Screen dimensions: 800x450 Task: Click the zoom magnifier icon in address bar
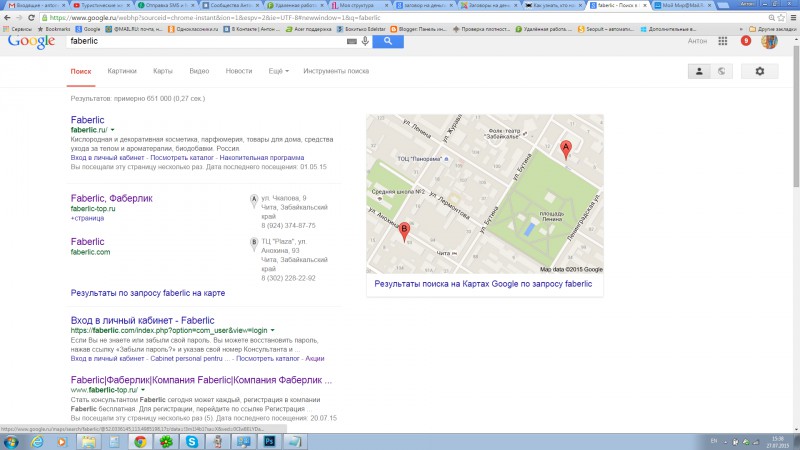(x=771, y=17)
